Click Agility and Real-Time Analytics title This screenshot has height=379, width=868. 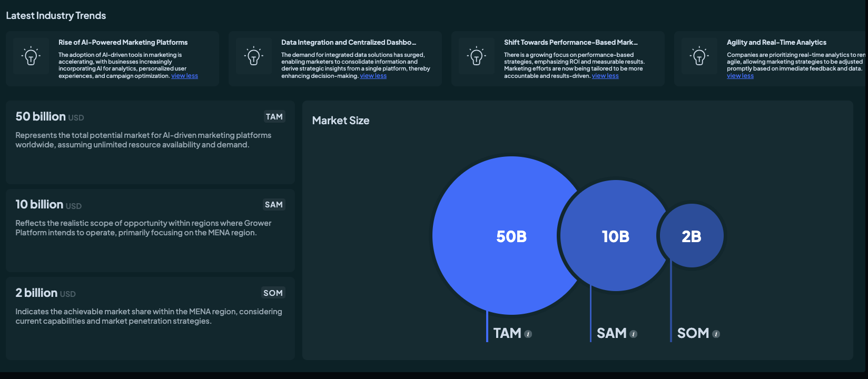[x=776, y=42]
